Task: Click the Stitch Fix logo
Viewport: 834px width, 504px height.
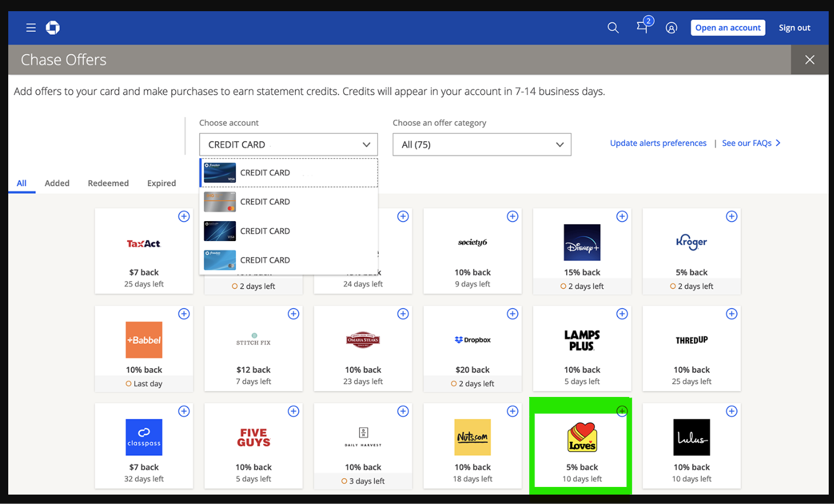Action: pyautogui.click(x=254, y=339)
